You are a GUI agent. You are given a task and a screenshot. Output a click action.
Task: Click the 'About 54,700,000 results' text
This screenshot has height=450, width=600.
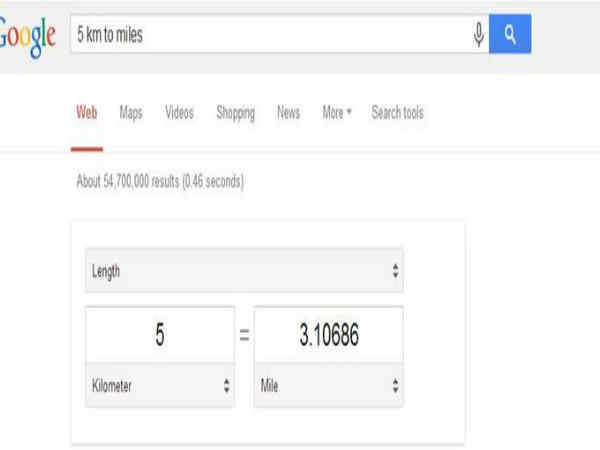click(160, 182)
